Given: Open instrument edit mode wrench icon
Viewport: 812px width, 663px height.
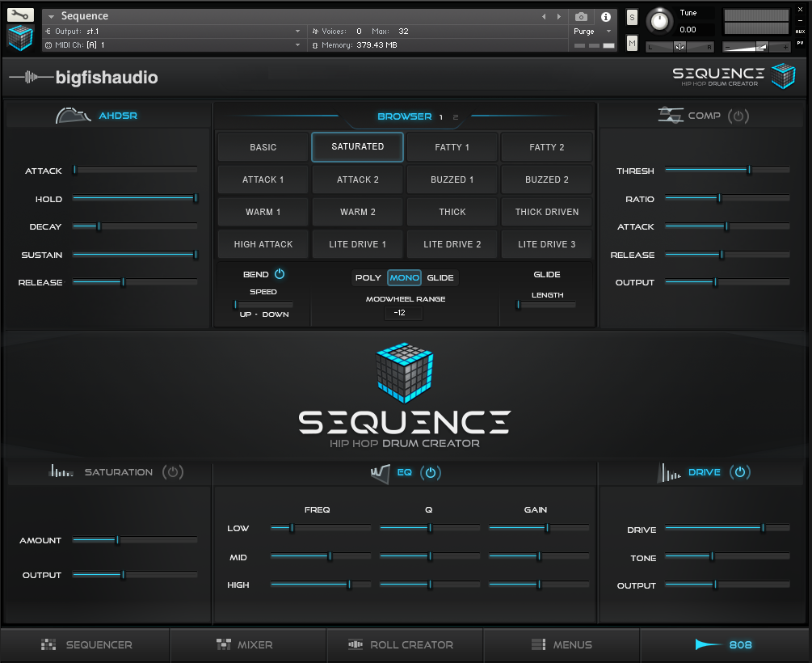Looking at the screenshot, I should pos(20,15).
